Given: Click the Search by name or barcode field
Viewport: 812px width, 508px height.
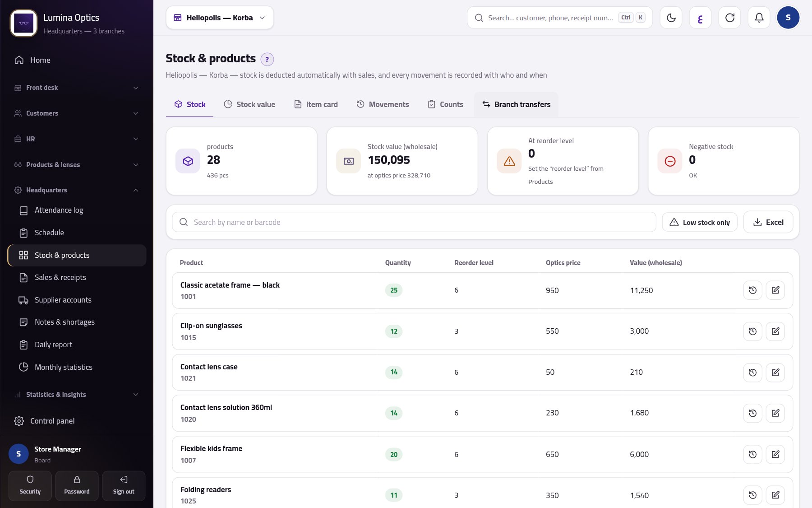Looking at the screenshot, I should (414, 222).
